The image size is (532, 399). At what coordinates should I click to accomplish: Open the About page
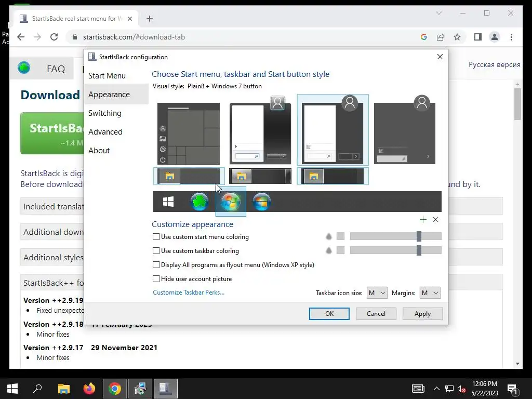coord(99,150)
